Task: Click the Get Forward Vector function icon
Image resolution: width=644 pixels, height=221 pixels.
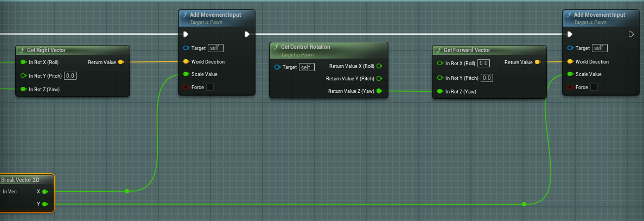Action: tap(438, 50)
